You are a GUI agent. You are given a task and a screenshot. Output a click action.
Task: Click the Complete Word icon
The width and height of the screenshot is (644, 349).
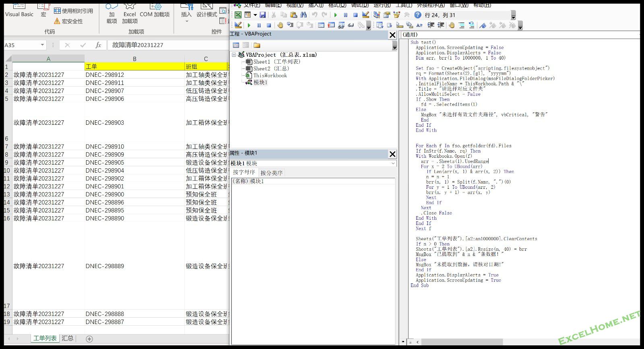click(x=419, y=25)
